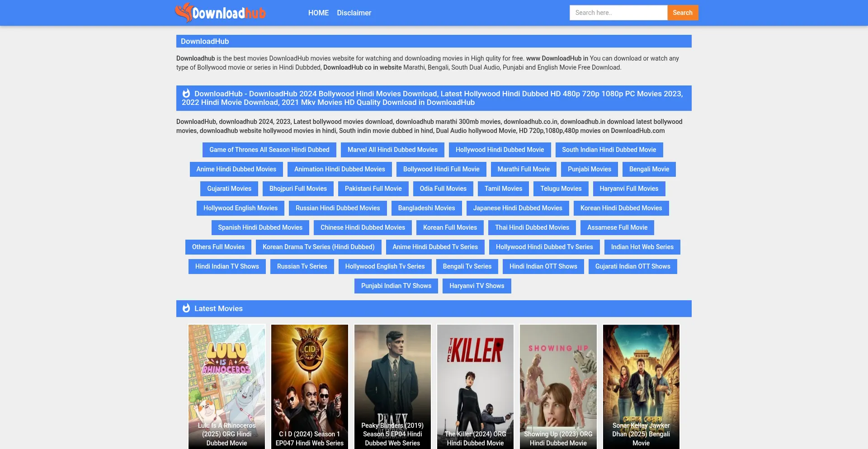Select Bhojpuri Full Movies
The height and width of the screenshot is (449, 868).
298,189
